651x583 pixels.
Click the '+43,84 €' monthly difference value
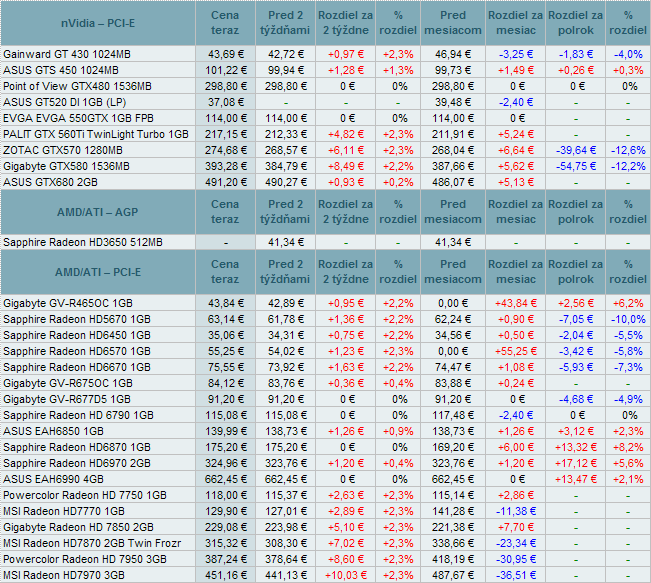coord(516,303)
